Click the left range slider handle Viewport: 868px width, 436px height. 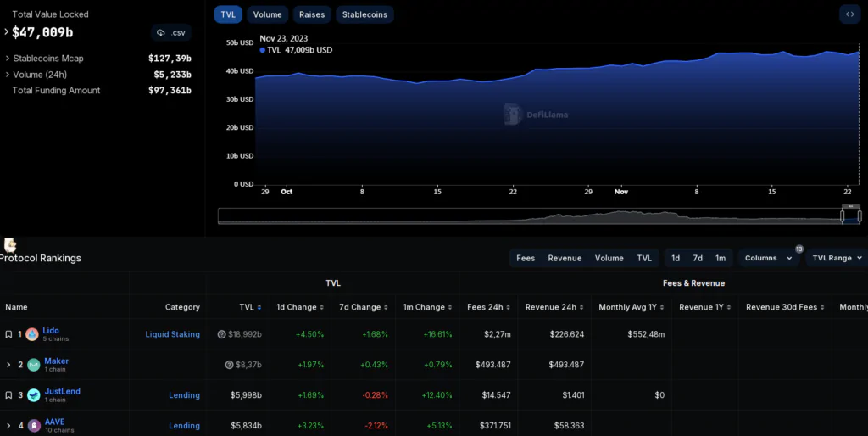[843, 215]
